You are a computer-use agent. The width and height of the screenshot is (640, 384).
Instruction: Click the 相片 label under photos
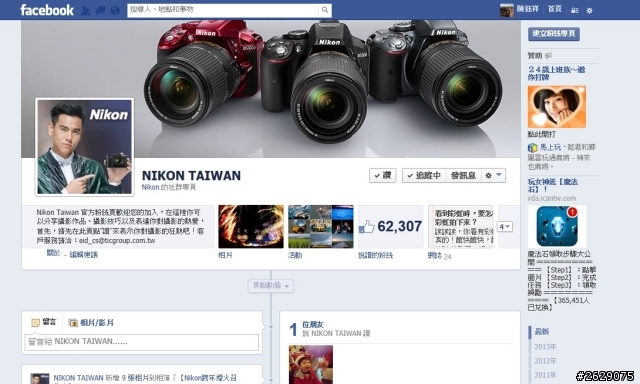225,255
